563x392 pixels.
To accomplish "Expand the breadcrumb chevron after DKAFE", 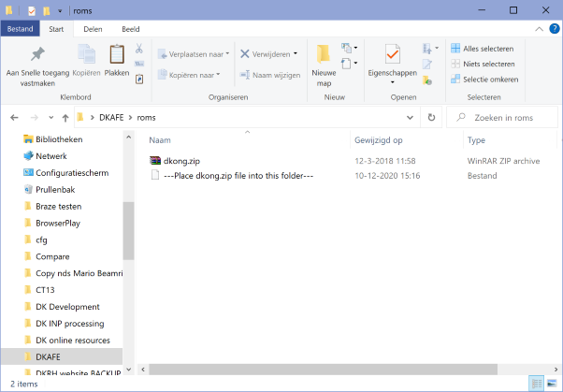I will (130, 118).
